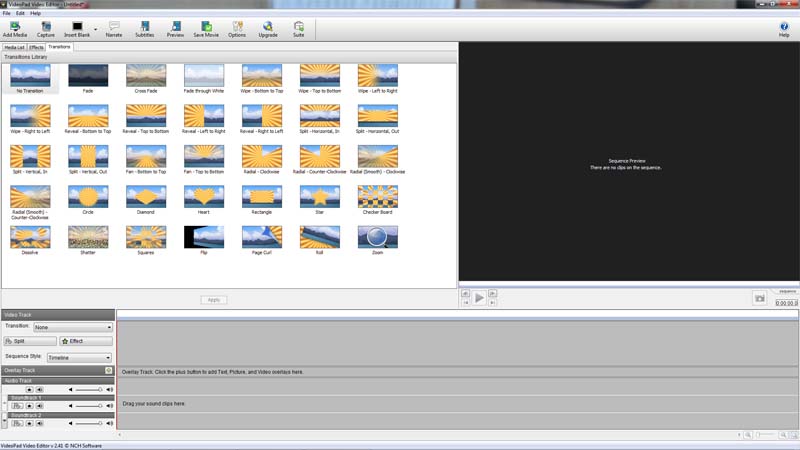800x450 pixels.
Task: Step back one frame in preview
Action: click(x=465, y=293)
